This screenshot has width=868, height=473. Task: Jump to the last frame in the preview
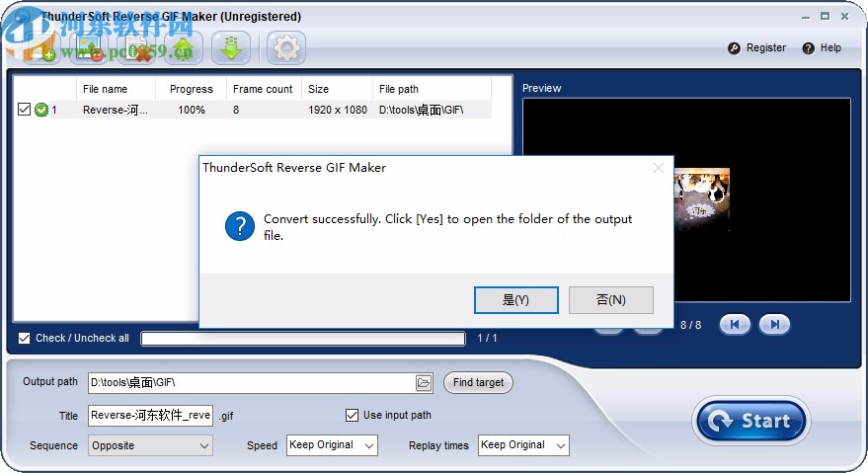774,325
